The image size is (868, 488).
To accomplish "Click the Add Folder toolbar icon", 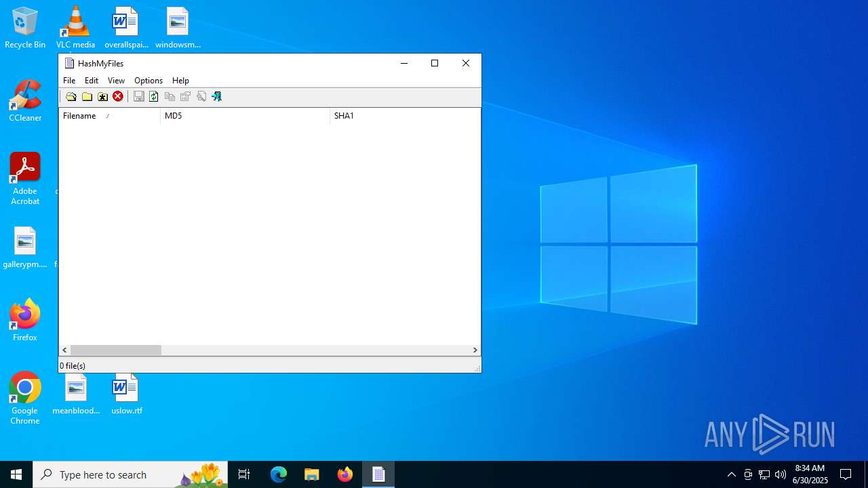I will [x=87, y=97].
